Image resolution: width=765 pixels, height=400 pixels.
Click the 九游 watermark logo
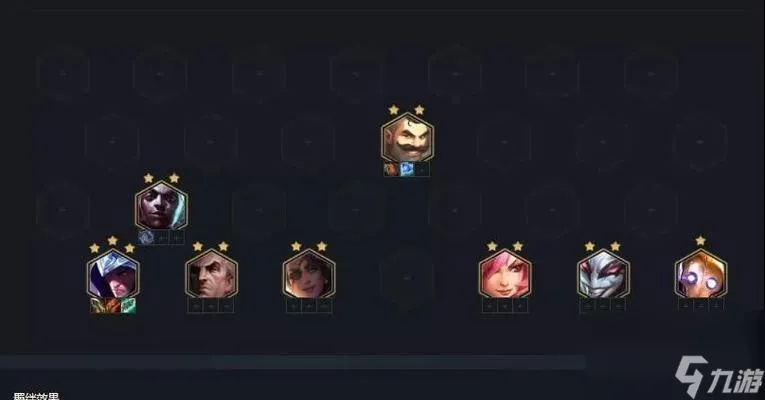pos(720,377)
